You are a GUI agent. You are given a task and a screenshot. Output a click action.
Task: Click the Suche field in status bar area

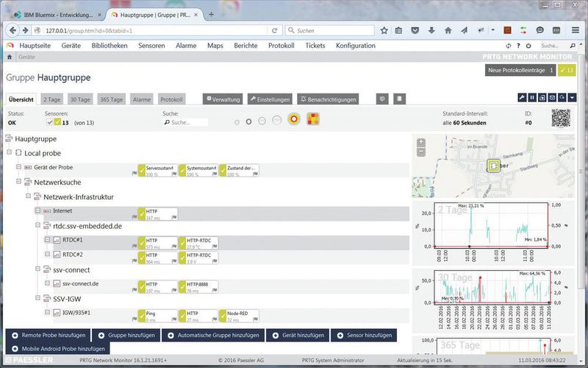click(186, 122)
